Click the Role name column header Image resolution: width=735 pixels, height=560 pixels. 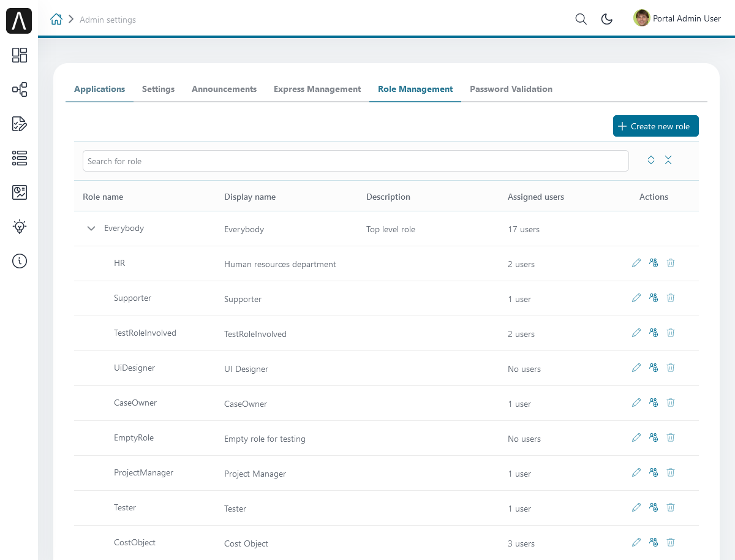coord(103,197)
